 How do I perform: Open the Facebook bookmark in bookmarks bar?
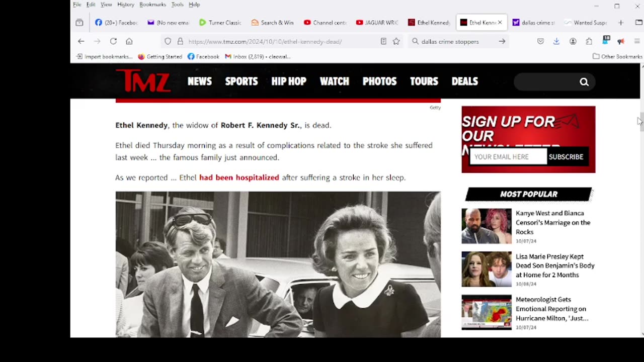click(203, 56)
